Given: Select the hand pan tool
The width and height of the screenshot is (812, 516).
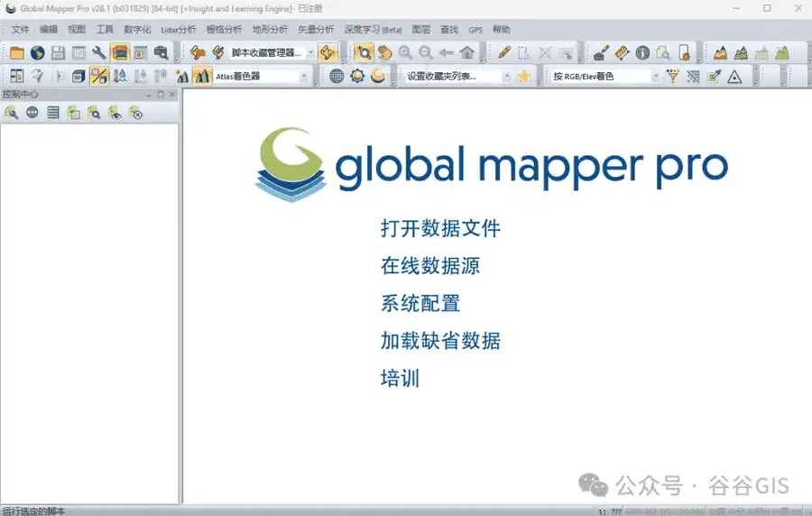Looking at the screenshot, I should (384, 52).
